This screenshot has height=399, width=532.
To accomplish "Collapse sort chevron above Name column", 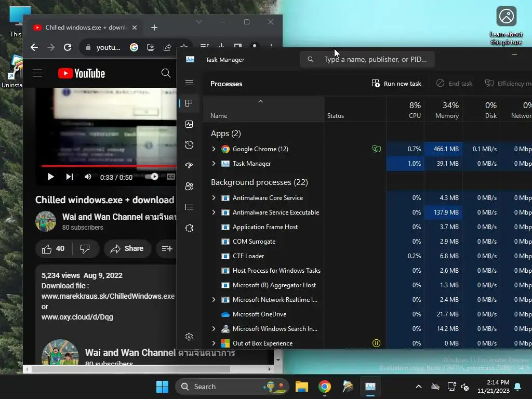I will point(261,101).
